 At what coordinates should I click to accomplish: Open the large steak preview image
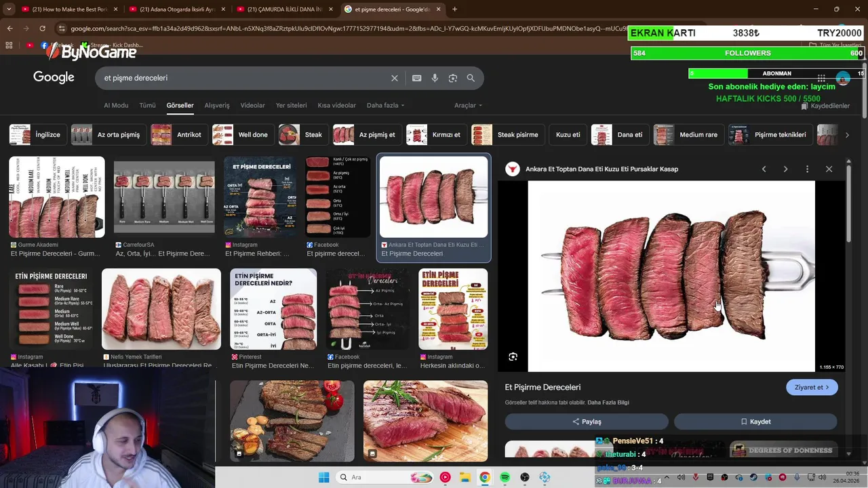pyautogui.click(x=671, y=276)
